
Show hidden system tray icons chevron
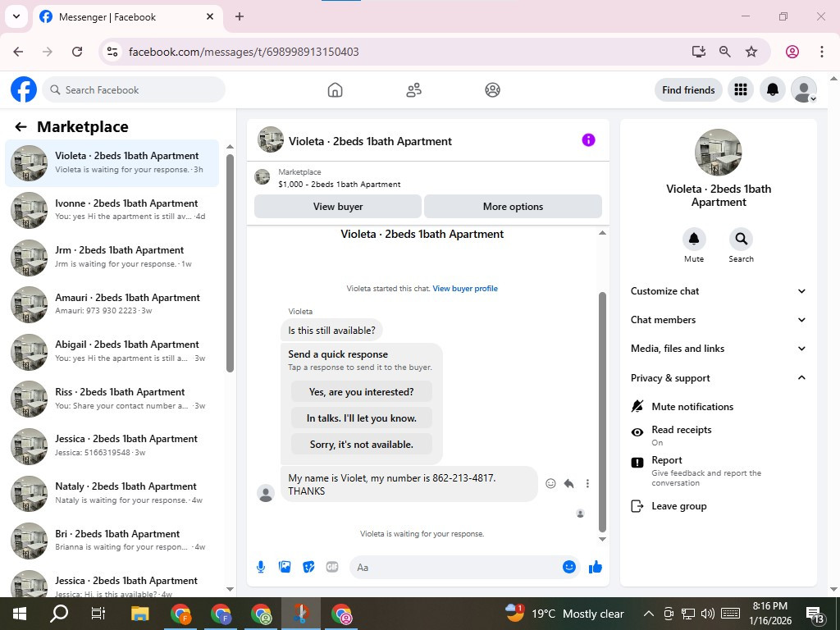point(648,614)
